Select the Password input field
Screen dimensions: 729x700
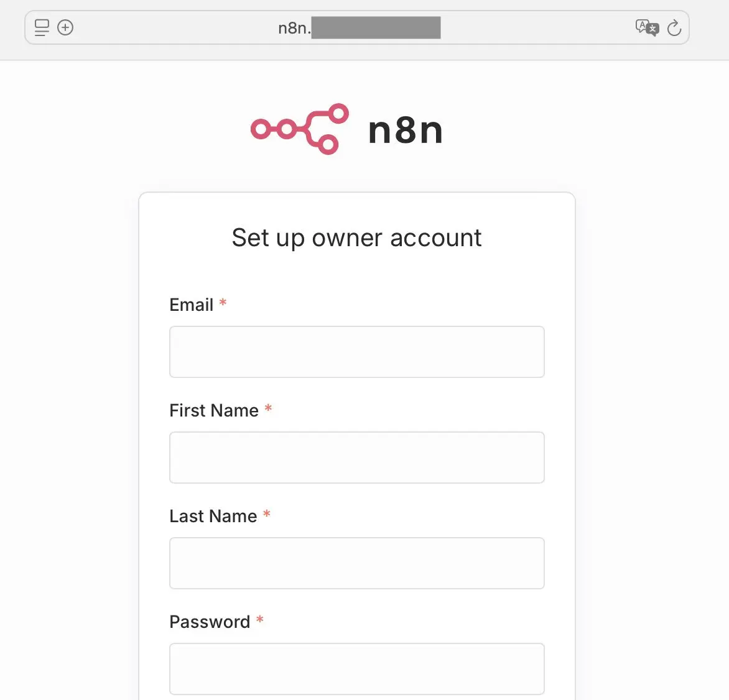point(356,669)
